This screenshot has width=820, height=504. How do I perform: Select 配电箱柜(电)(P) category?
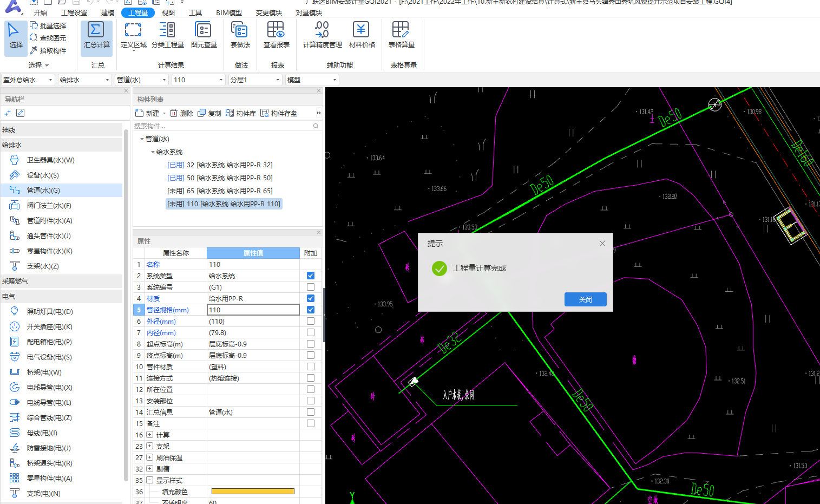[49, 342]
